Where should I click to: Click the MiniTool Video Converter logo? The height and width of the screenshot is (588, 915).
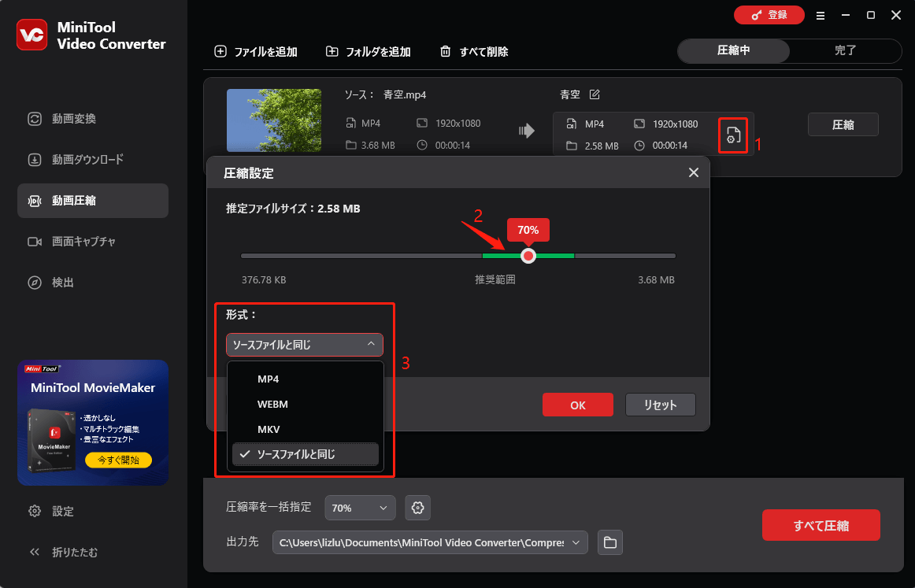click(32, 35)
